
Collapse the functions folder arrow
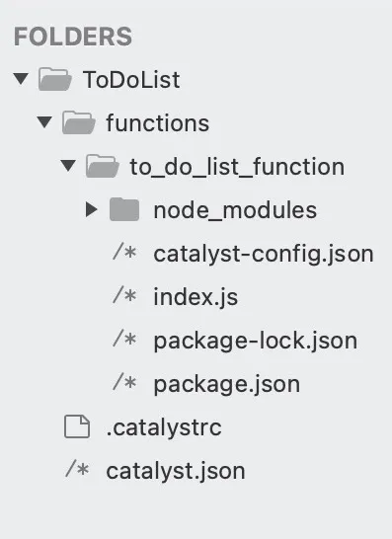click(x=44, y=122)
